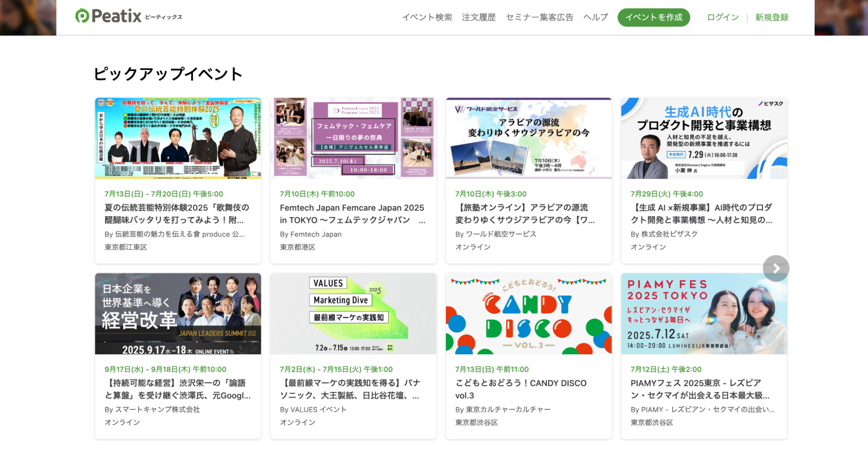Click the Peatix logo icon

coord(82,16)
